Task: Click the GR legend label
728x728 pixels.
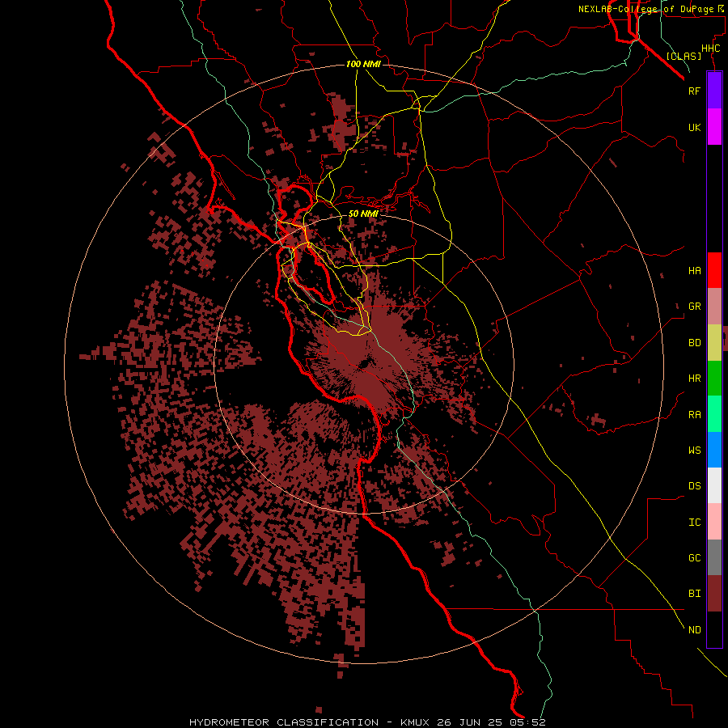Action: 694,307
